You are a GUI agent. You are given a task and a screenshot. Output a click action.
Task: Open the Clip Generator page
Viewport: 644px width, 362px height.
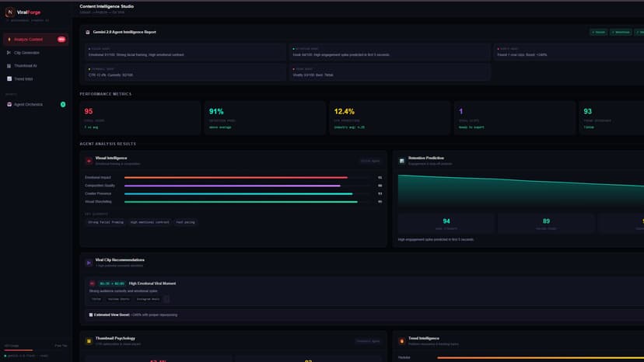tap(36, 53)
